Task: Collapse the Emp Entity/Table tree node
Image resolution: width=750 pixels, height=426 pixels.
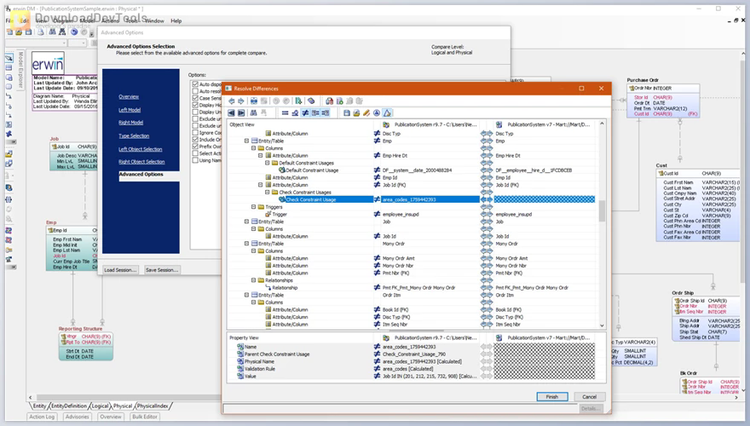Action: click(247, 141)
